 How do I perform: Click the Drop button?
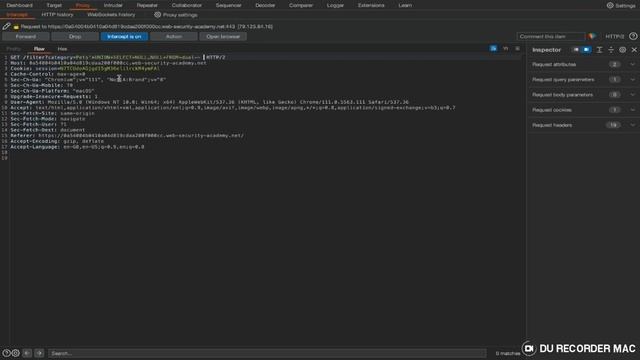pos(75,36)
